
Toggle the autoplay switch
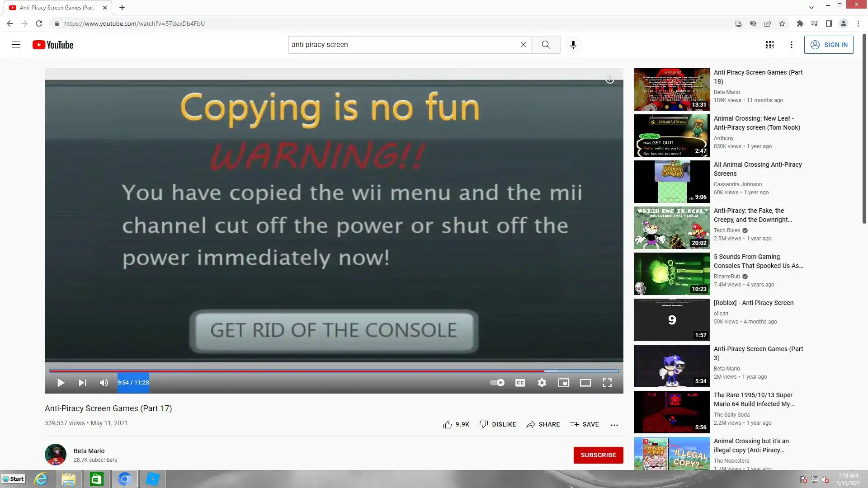pos(497,383)
